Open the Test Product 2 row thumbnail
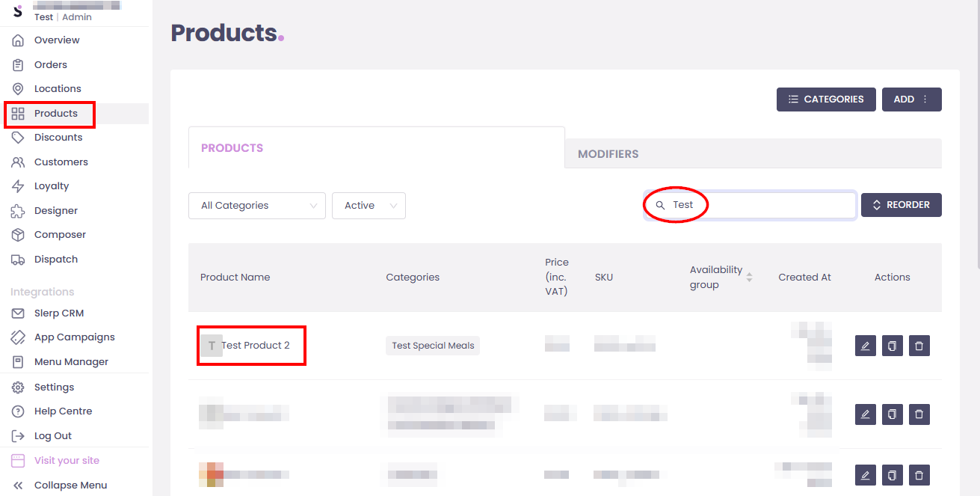 pyautogui.click(x=212, y=346)
